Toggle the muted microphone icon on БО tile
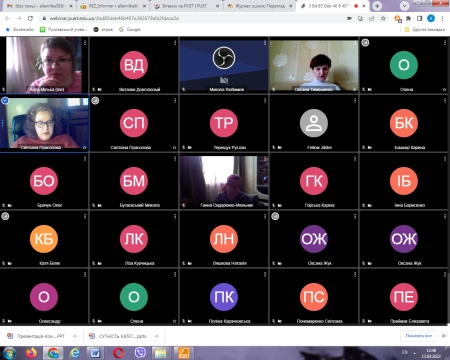450x360 pixels. pyautogui.click(x=4, y=205)
